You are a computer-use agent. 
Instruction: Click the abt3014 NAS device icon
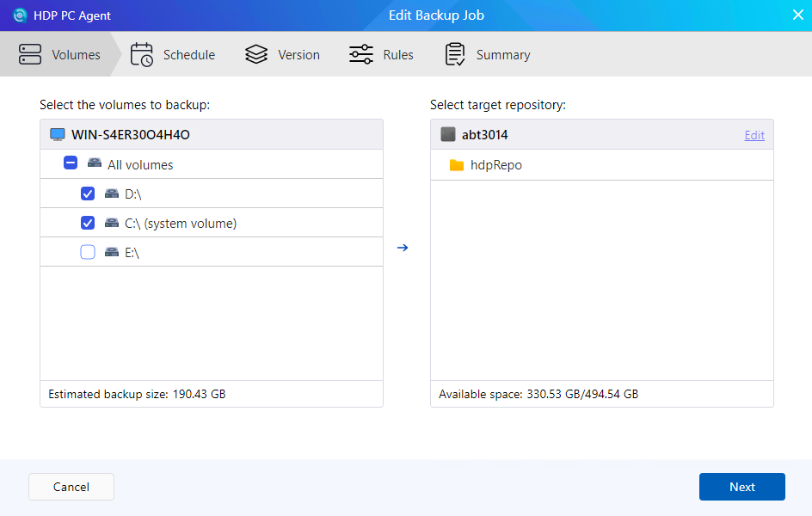coord(447,135)
